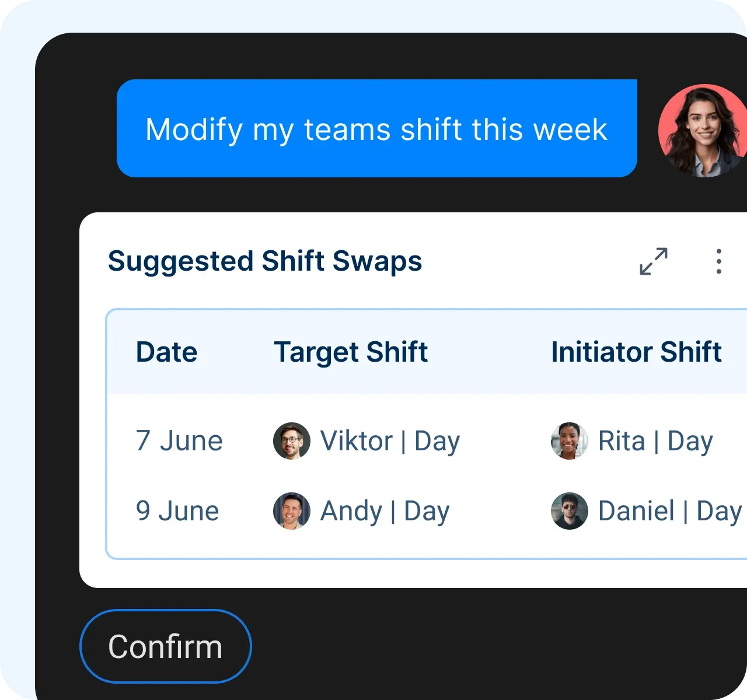The width and height of the screenshot is (747, 700).
Task: Click the Viktor | Day shift entry
Action: click(390, 441)
